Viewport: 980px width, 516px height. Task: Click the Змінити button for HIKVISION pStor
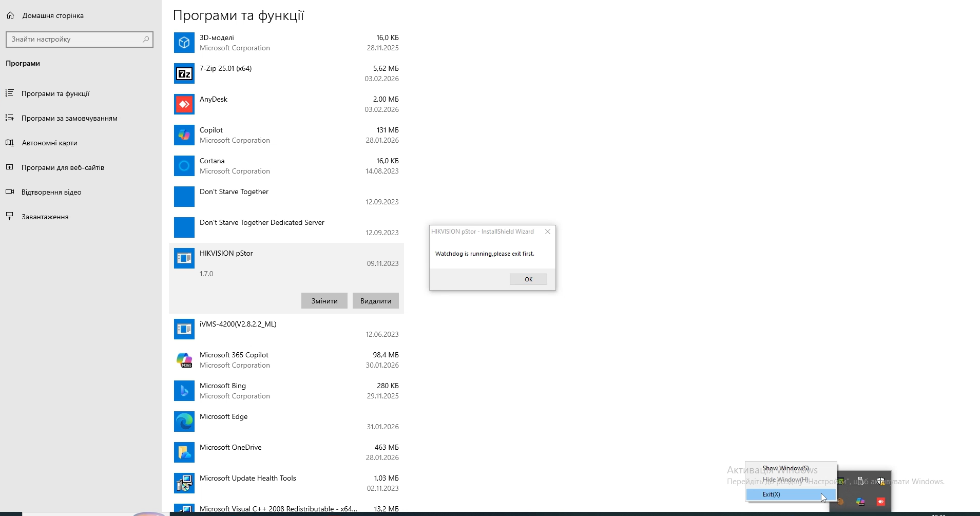(324, 301)
